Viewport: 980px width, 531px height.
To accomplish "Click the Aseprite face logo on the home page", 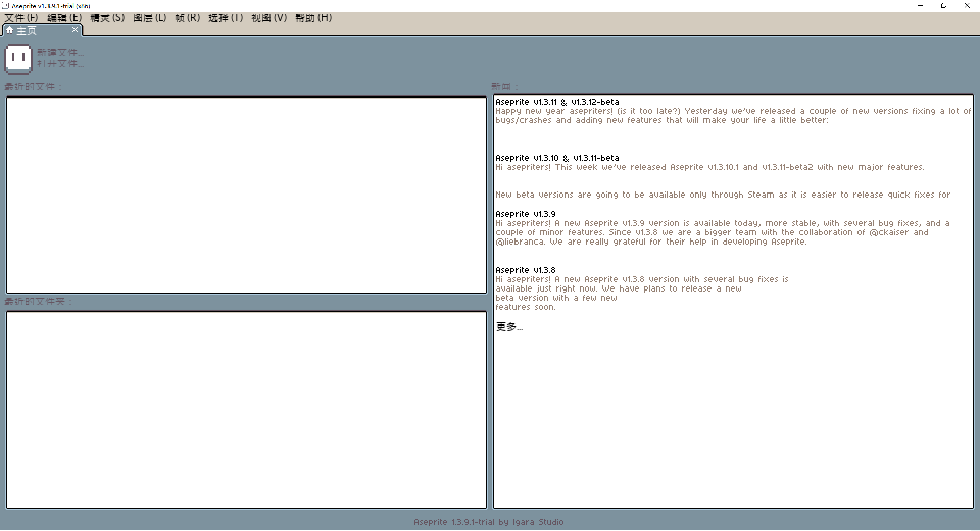I will tap(18, 59).
